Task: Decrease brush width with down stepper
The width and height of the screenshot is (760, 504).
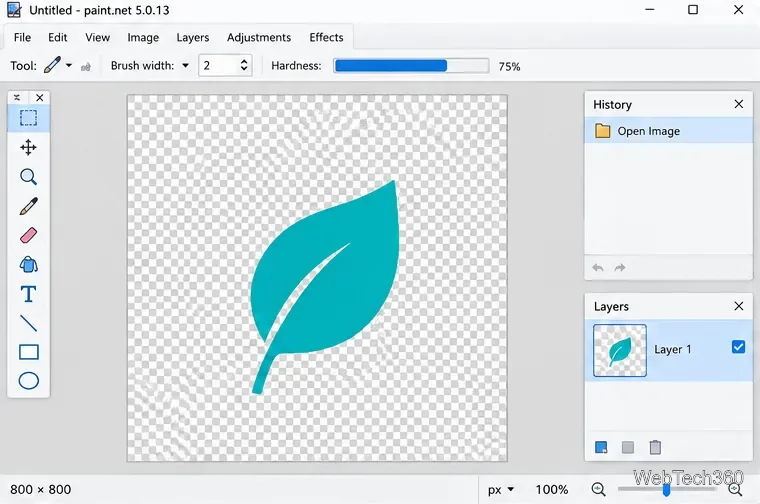Action: [244, 70]
